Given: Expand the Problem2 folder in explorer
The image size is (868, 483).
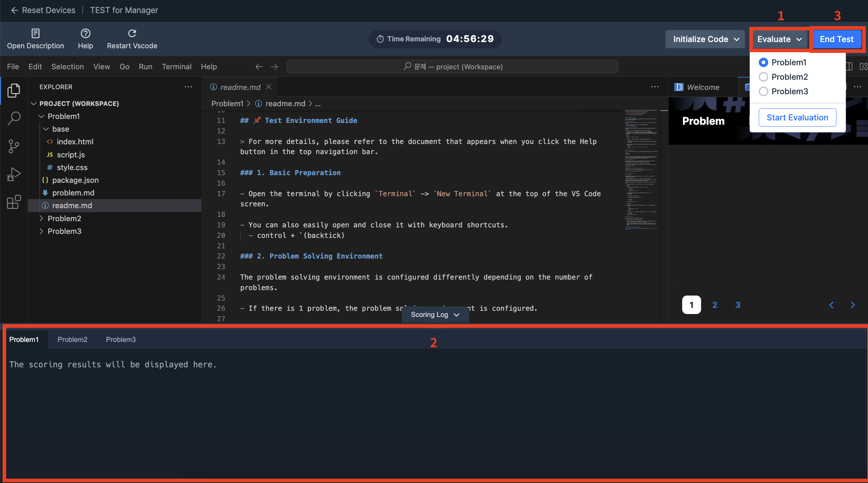Looking at the screenshot, I should [x=64, y=218].
